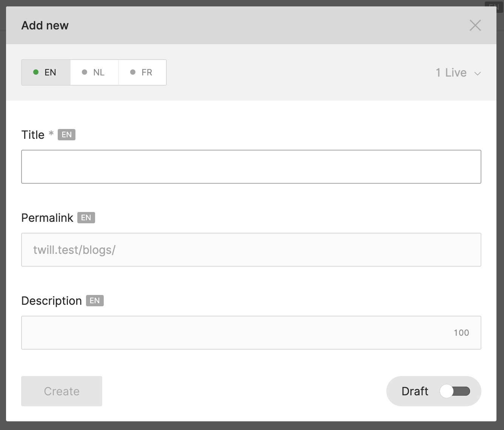Switch to the EN language tab

(46, 72)
